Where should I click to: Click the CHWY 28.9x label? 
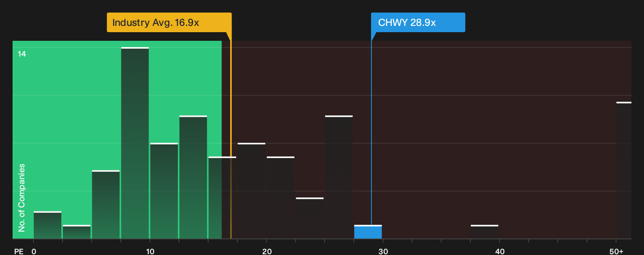coord(418,22)
